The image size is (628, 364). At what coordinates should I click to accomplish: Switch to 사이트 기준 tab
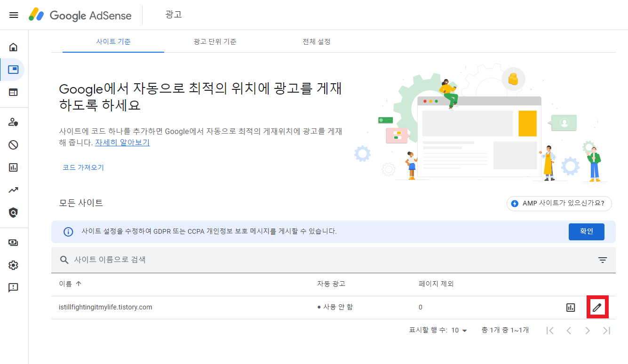coord(113,41)
